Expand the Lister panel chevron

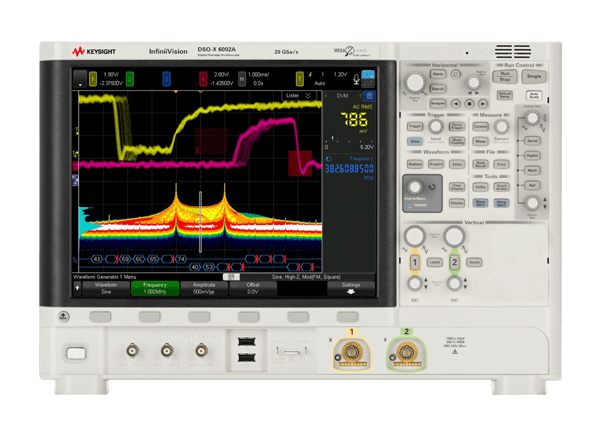[x=308, y=95]
